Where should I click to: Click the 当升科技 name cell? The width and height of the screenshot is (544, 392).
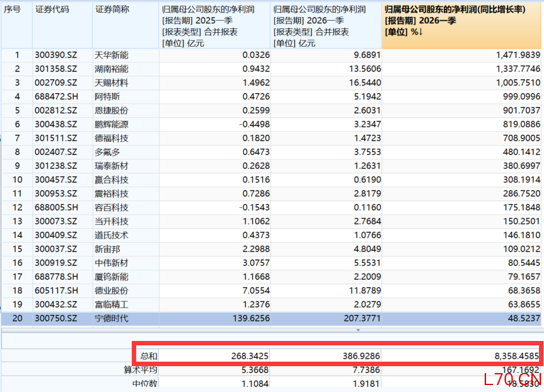pyautogui.click(x=112, y=222)
